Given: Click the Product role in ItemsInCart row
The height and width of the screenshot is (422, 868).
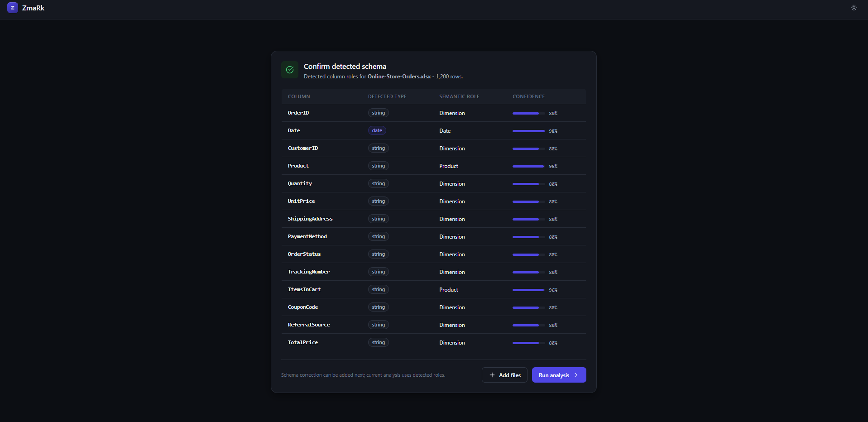Looking at the screenshot, I should pyautogui.click(x=449, y=290).
